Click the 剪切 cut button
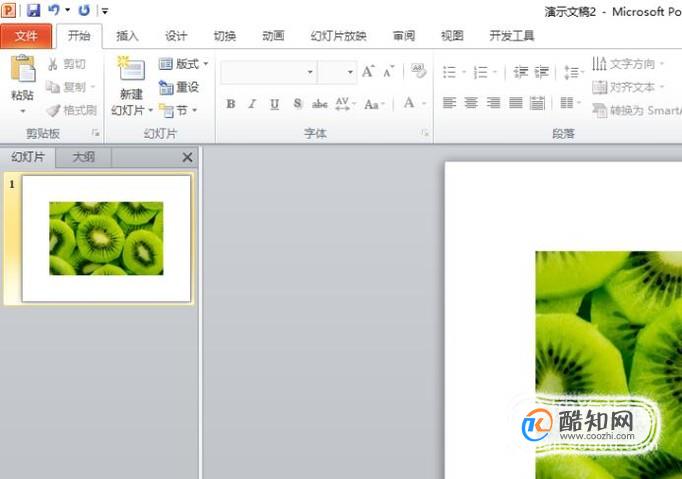 point(67,64)
